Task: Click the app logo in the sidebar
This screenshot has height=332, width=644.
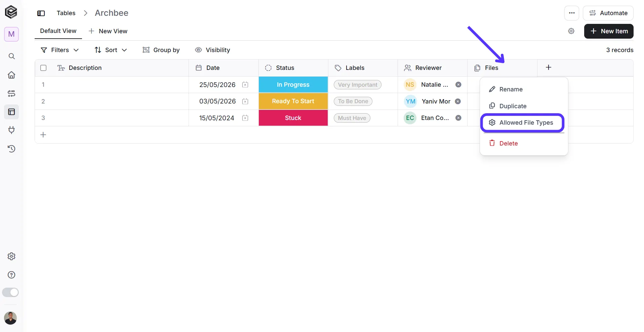Action: [x=11, y=12]
